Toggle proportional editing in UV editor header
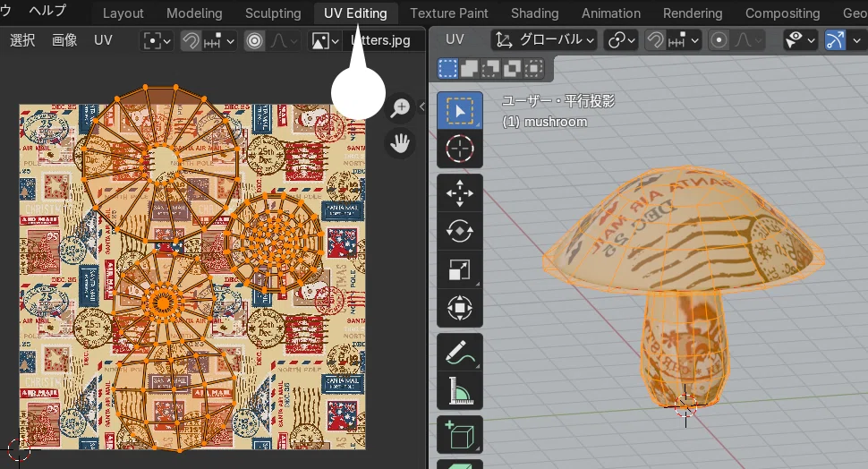The height and width of the screenshot is (469, 868). pyautogui.click(x=254, y=40)
